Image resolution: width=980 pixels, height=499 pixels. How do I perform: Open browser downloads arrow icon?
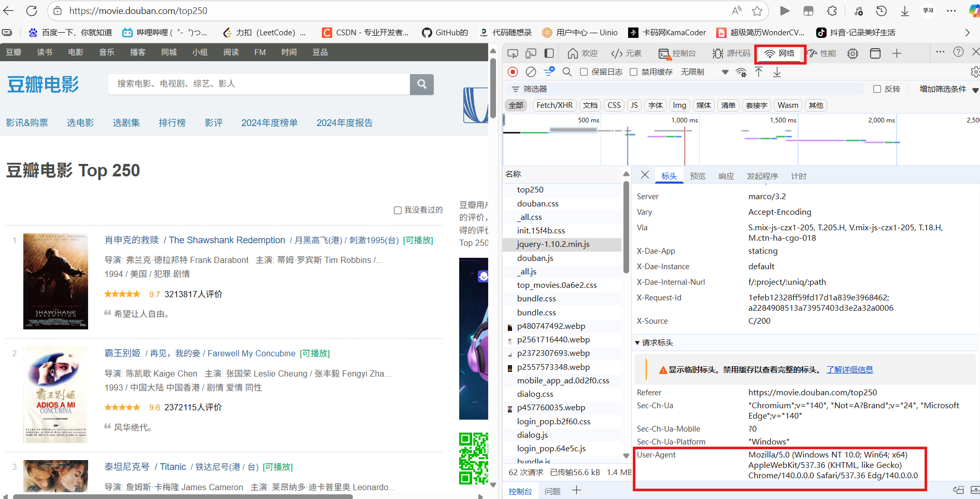click(x=905, y=11)
